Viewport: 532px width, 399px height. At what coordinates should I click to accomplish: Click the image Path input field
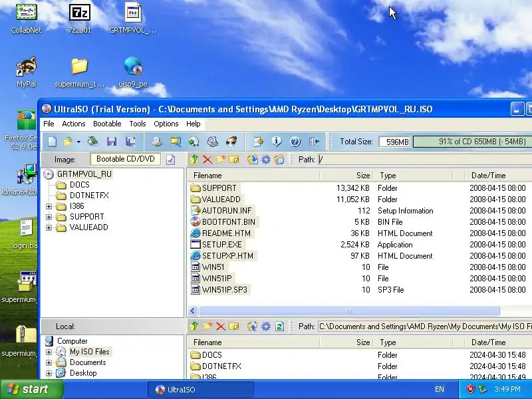pyautogui.click(x=425, y=160)
